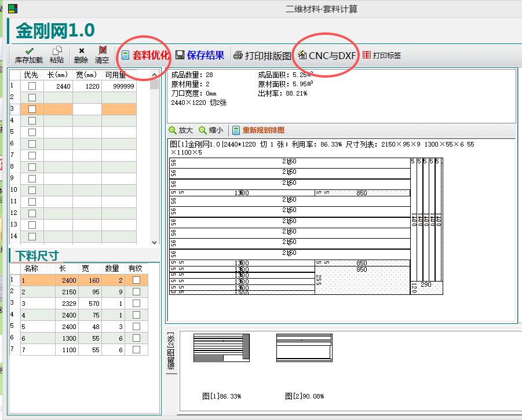Click the 数量 cell of part 2
This screenshot has height=420, width=522.
pyautogui.click(x=113, y=292)
